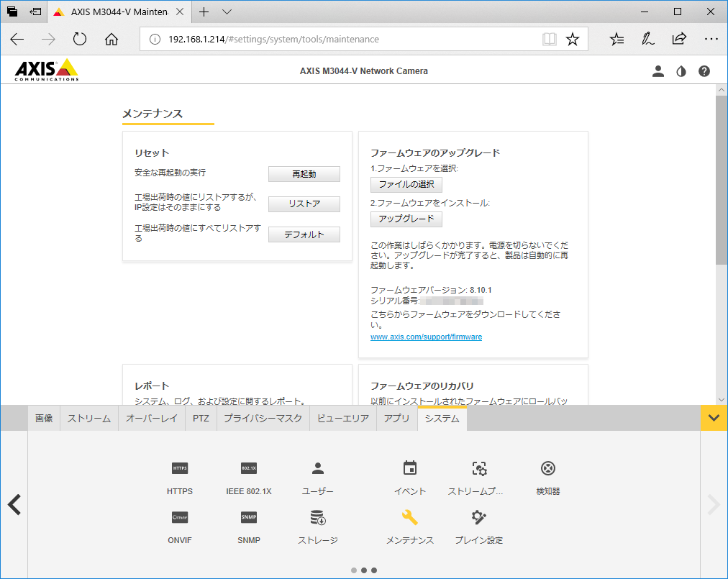Image resolution: width=728 pixels, height=579 pixels.
Task: Open the help question mark icon
Action: tap(704, 71)
